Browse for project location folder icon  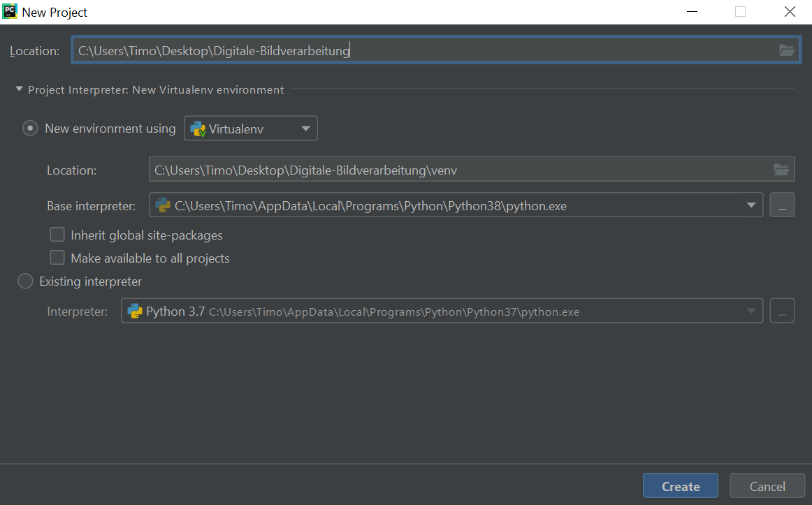[x=787, y=50]
